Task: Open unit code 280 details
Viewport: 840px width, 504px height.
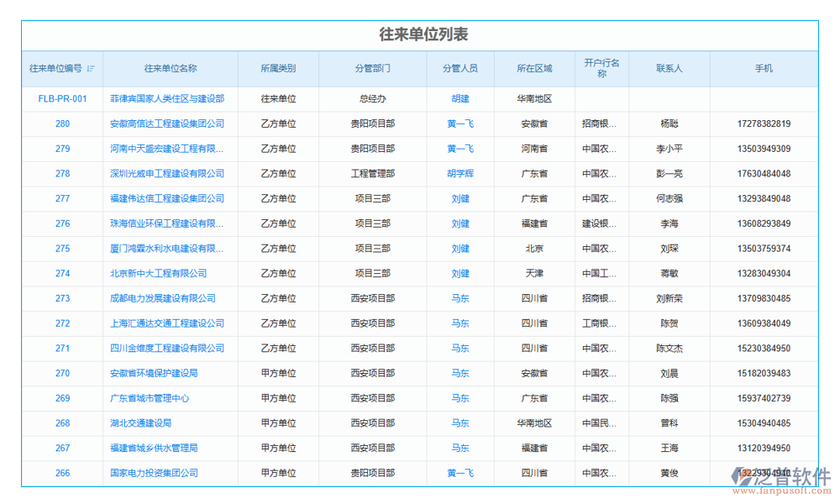Action: [61, 123]
